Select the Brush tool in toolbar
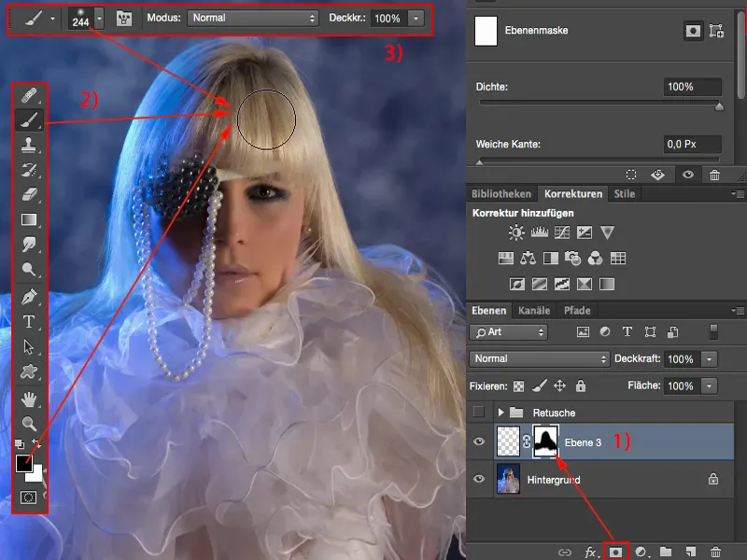This screenshot has width=747, height=560. [x=29, y=120]
